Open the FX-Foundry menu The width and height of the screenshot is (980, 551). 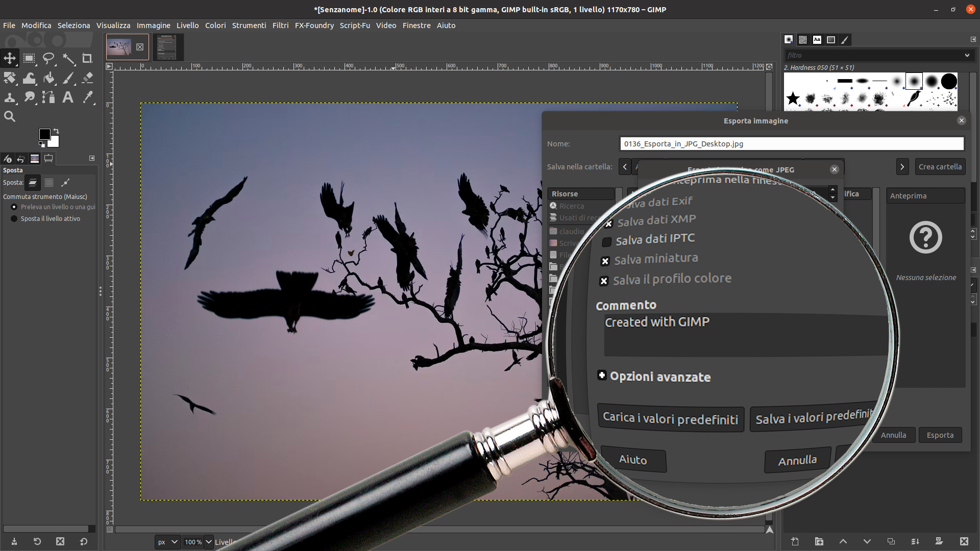point(314,25)
